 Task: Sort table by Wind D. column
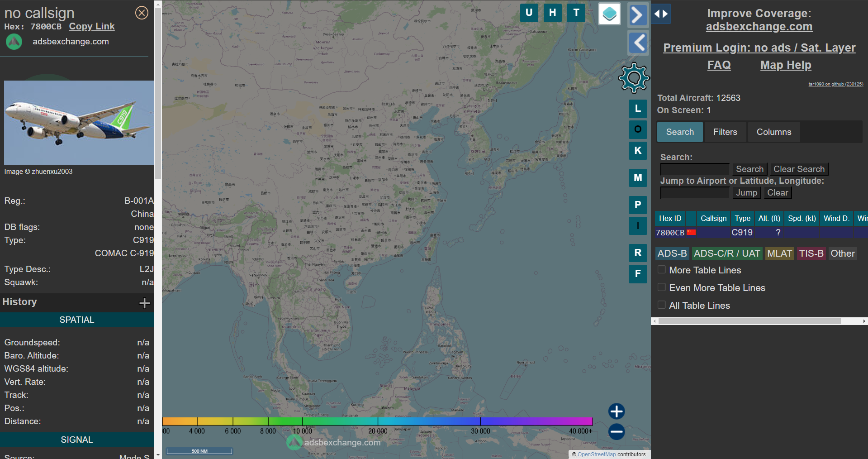pyautogui.click(x=836, y=218)
